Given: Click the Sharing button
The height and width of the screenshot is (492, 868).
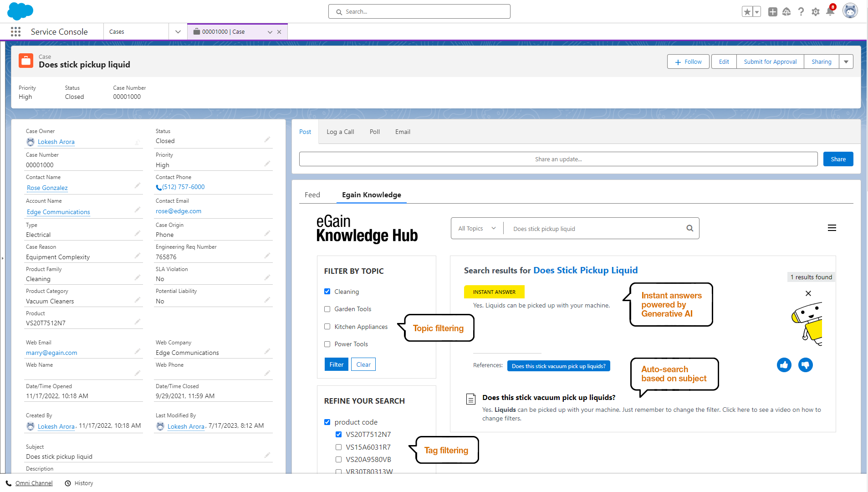Looking at the screenshot, I should (x=821, y=62).
